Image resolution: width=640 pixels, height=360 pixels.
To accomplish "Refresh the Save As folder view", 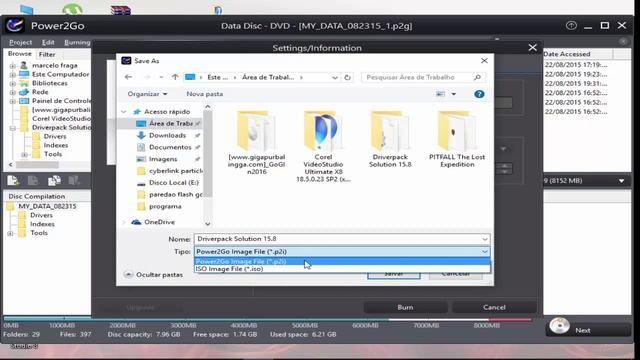I will (347, 77).
